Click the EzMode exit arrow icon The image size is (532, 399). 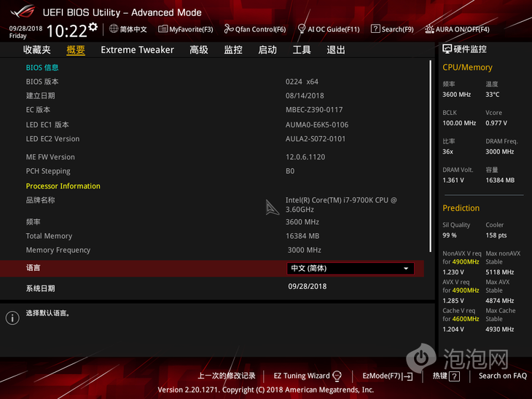point(407,376)
